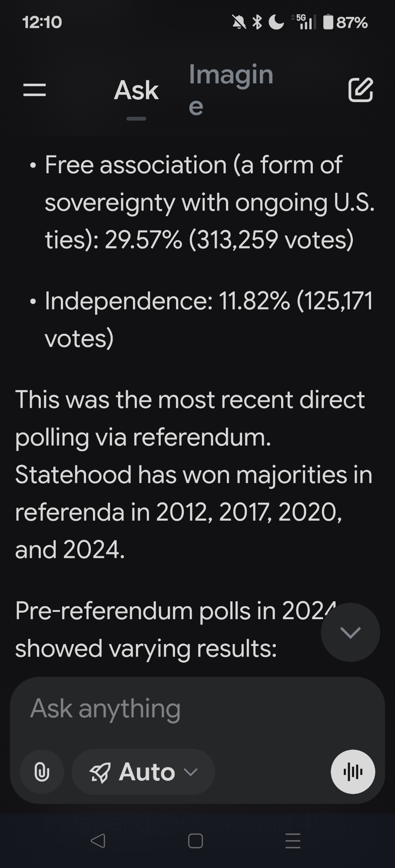Tap the Do Not Disturb moon icon
The height and width of the screenshot is (868, 395).
pyautogui.click(x=276, y=22)
